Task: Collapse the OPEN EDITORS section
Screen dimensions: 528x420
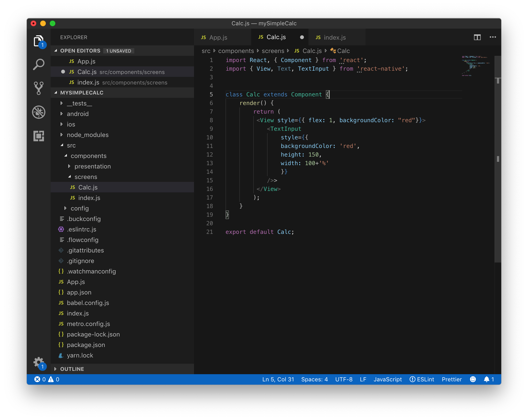Action: click(x=81, y=51)
